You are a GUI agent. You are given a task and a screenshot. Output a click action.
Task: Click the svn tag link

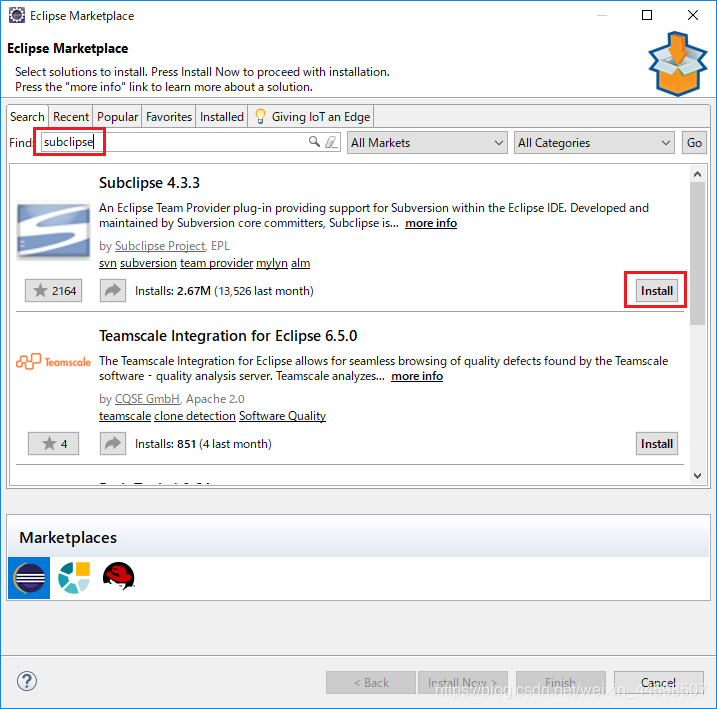click(x=108, y=263)
